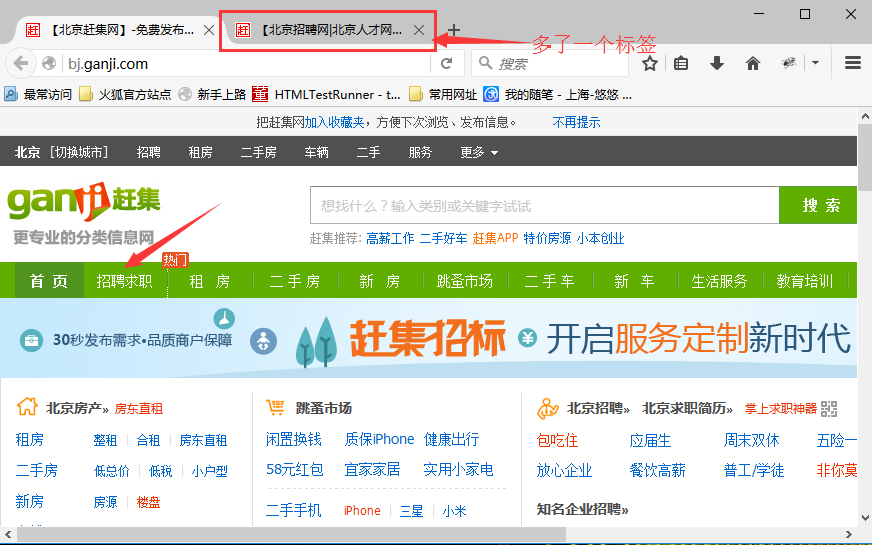Click 小本创业 link
872x545 pixels.
click(601, 238)
